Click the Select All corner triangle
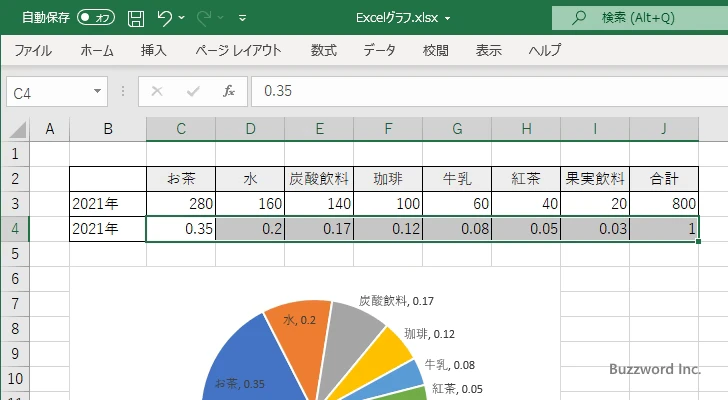This screenshot has height=400, width=728. point(18,130)
